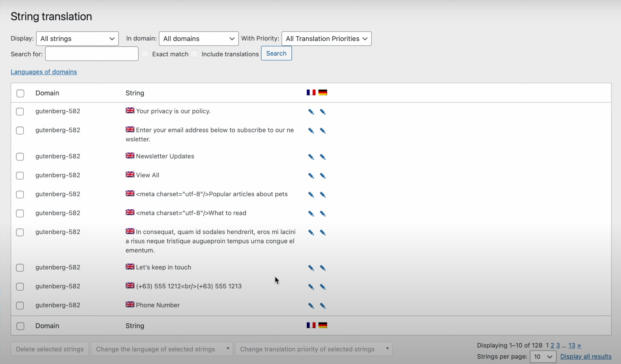Edit German translation of "Newsletter Updates"

323,157
